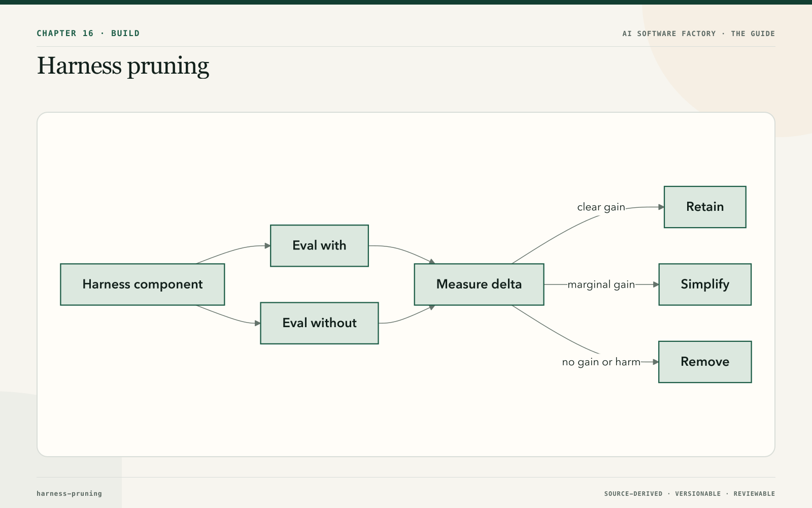Click the 'clear gain' edge label
Screen dimensions: 812x508
coord(601,207)
